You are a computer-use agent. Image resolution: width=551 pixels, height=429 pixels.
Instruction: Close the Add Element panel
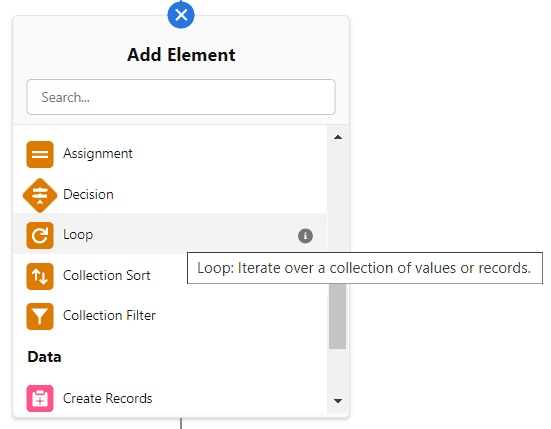pos(181,15)
